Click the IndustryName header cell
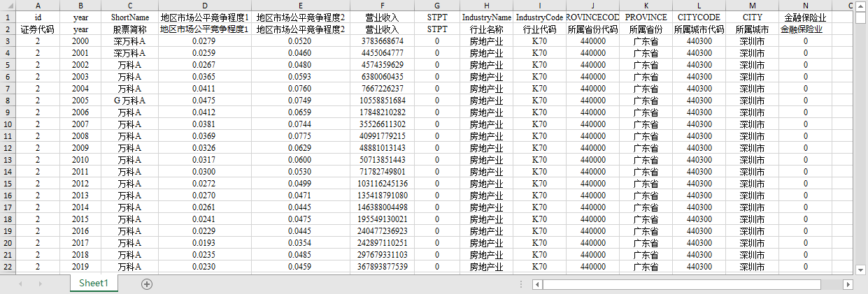This screenshot has width=868, height=294. (487, 17)
